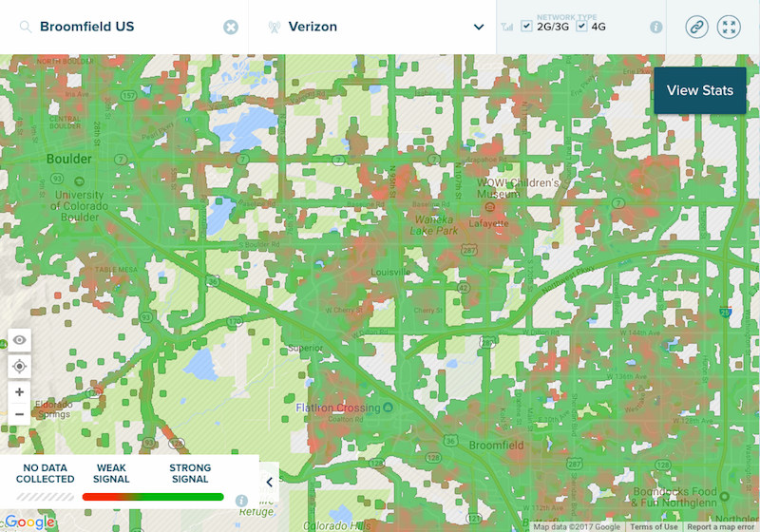The height and width of the screenshot is (532, 760).
Task: Toggle coverage overlay eye icon
Action: [x=19, y=340]
